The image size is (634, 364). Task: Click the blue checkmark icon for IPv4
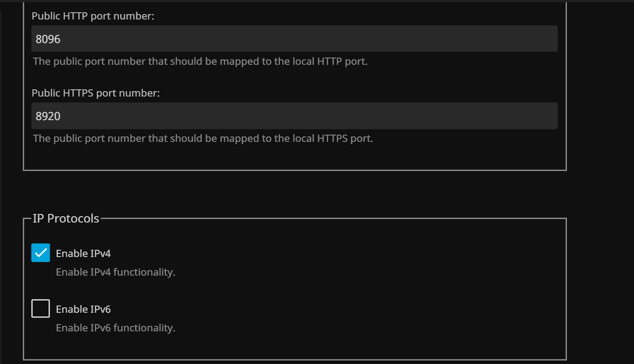pyautogui.click(x=40, y=253)
